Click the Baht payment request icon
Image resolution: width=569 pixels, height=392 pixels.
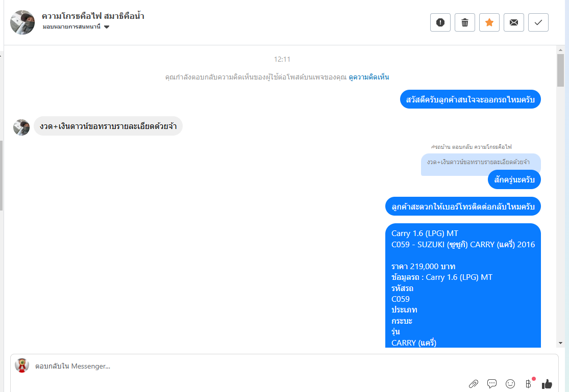(x=529, y=384)
